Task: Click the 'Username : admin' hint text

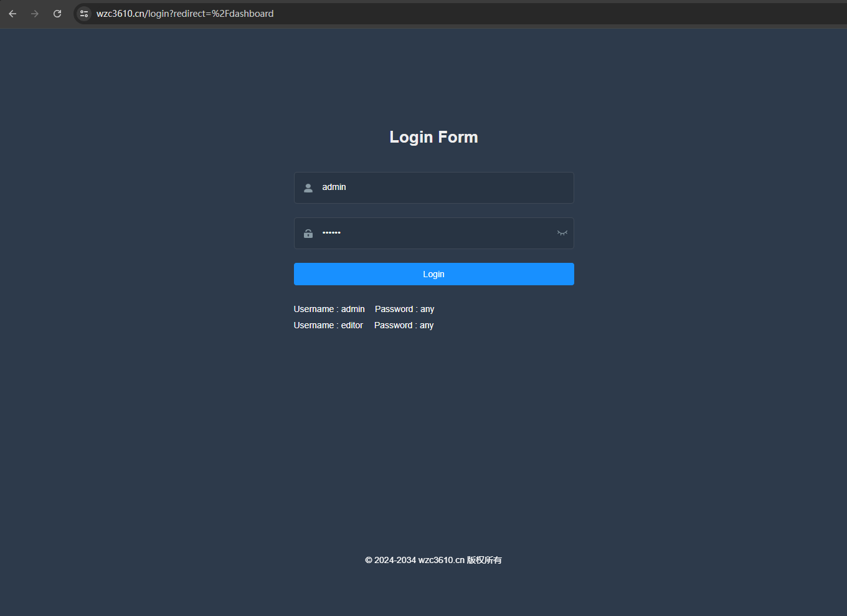Action: click(x=329, y=309)
